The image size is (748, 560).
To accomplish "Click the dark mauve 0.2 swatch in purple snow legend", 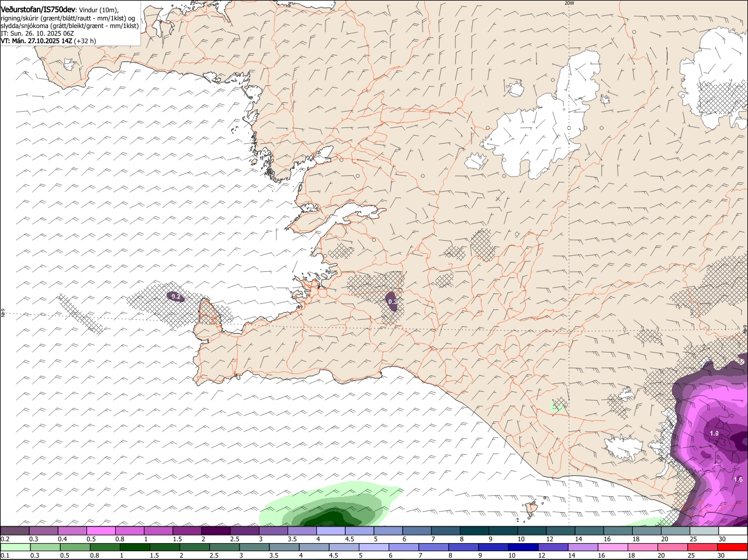I will coord(15,530).
